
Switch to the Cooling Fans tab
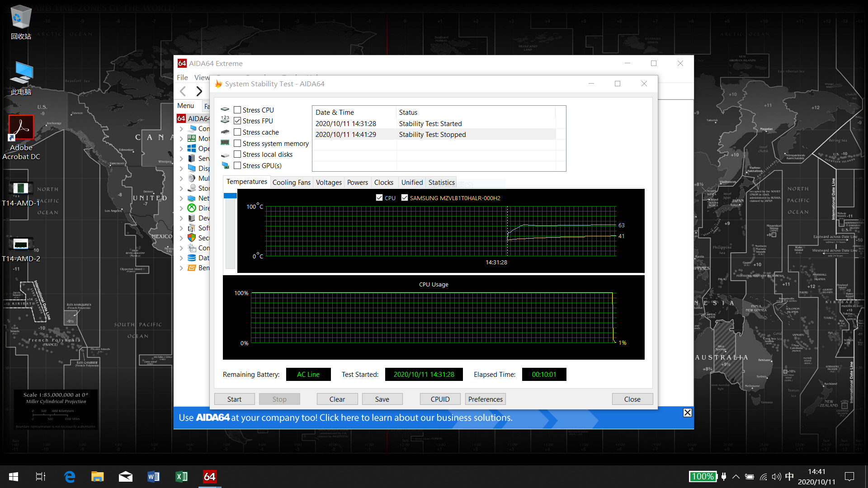pyautogui.click(x=291, y=182)
